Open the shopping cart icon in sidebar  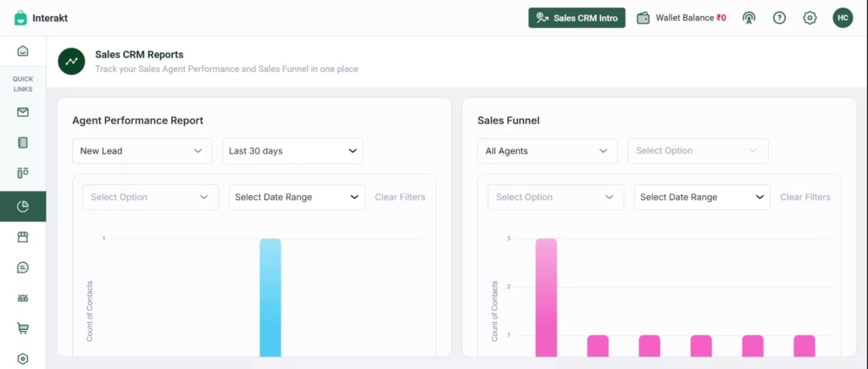point(23,328)
